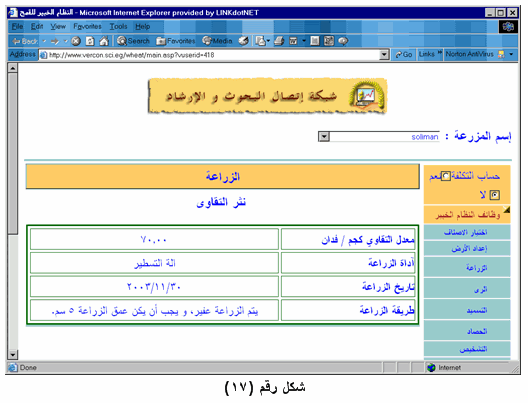The height and width of the screenshot is (403, 528).
Task: Select نعم radio for حساب التكلفة
Action: click(x=446, y=176)
